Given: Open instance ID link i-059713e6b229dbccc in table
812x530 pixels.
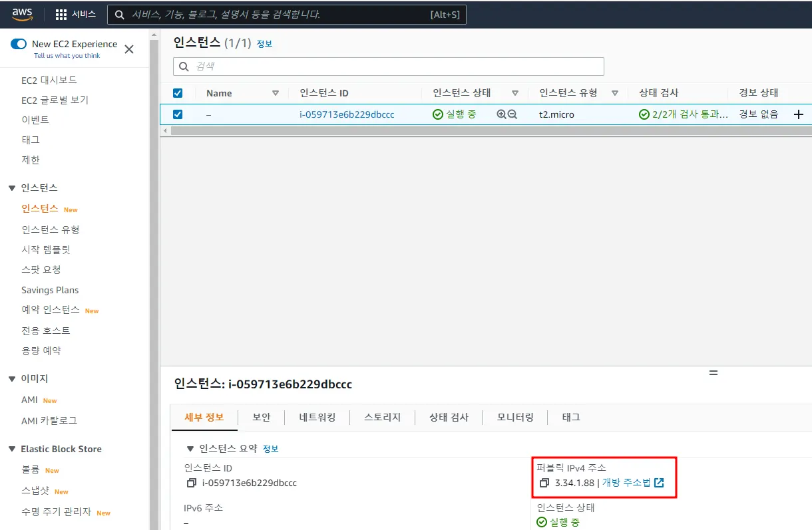Looking at the screenshot, I should [x=347, y=114].
